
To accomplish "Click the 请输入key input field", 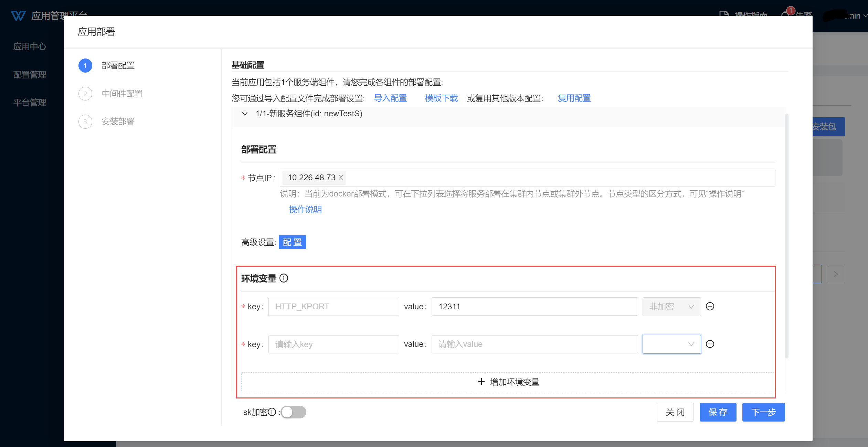I will click(333, 344).
